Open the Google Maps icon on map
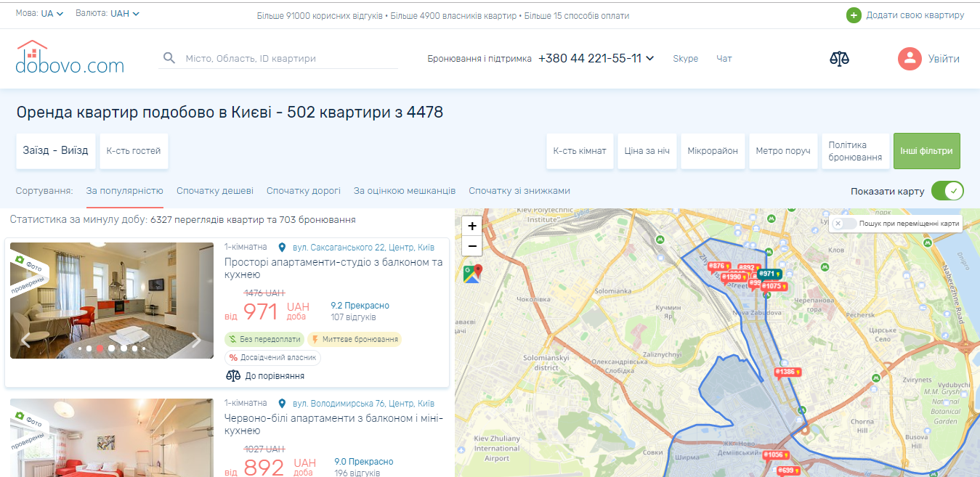The height and width of the screenshot is (477, 980). click(472, 274)
